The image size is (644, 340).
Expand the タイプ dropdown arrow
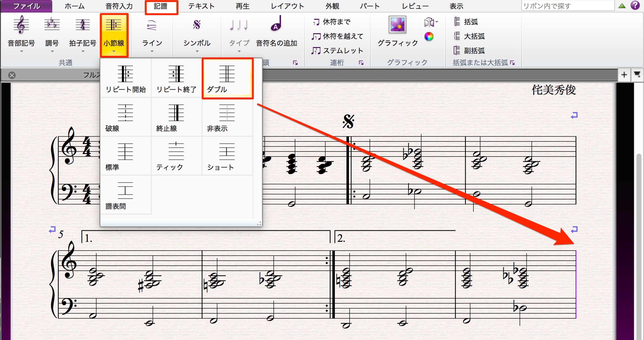pos(239,51)
